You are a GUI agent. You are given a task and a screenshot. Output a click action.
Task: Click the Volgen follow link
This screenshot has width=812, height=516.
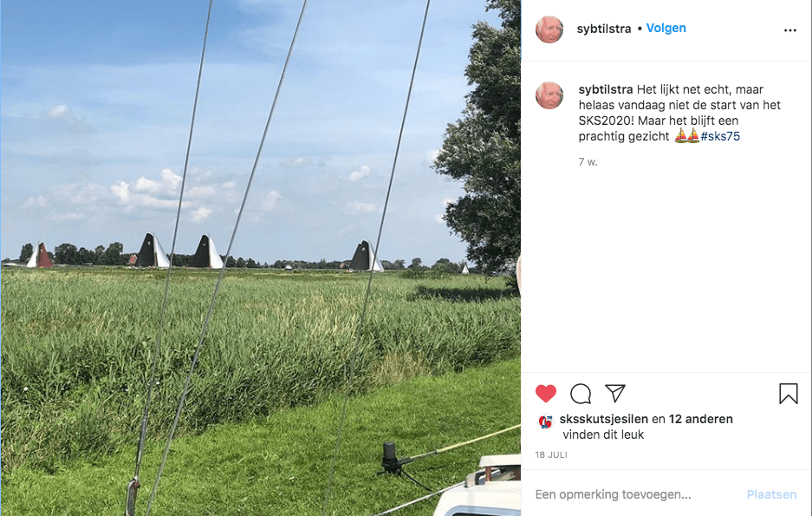[x=666, y=28]
